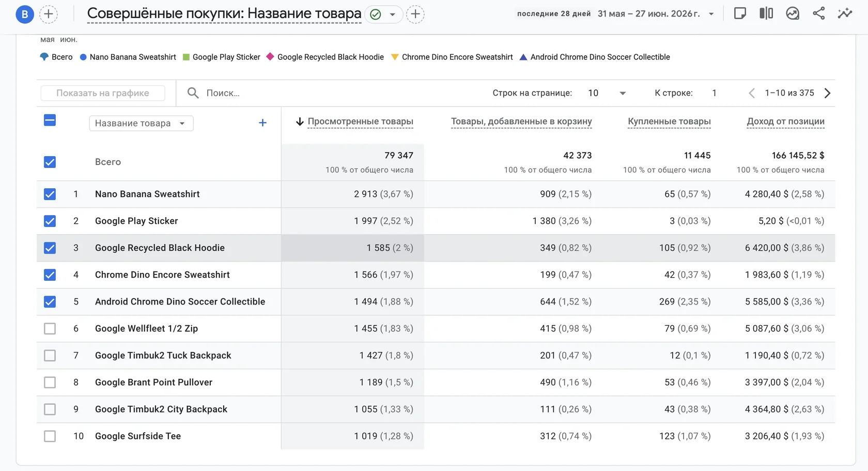Viewport: 868px width, 471px height.
Task: Click the Поиск search field
Action: (x=331, y=93)
